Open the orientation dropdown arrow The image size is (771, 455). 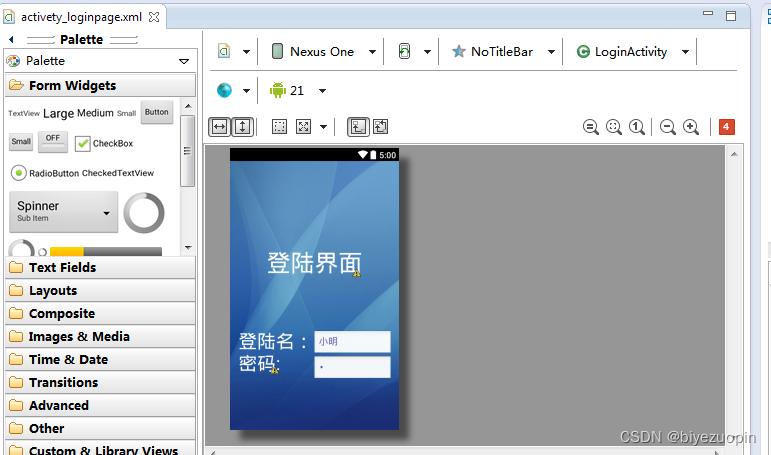(x=427, y=52)
